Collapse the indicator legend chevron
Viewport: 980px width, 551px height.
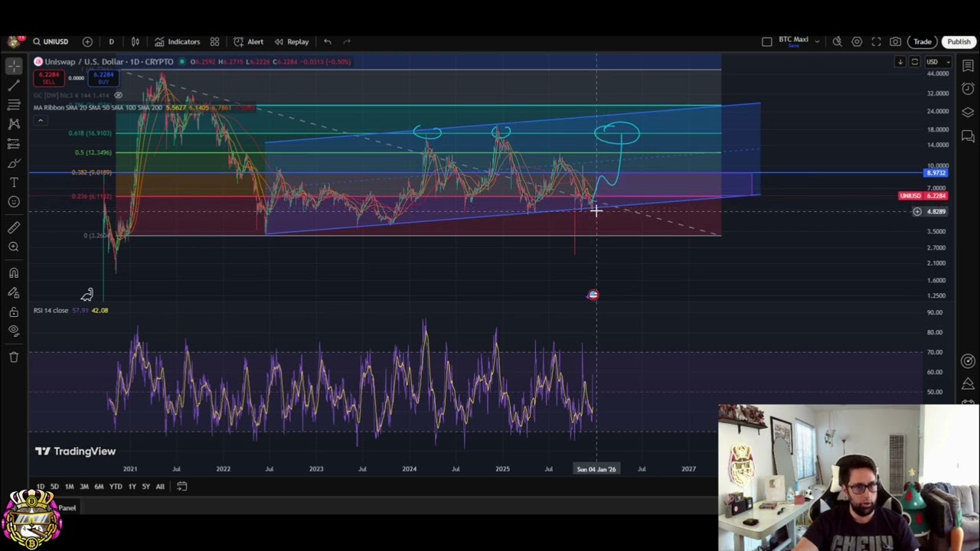tap(40, 120)
